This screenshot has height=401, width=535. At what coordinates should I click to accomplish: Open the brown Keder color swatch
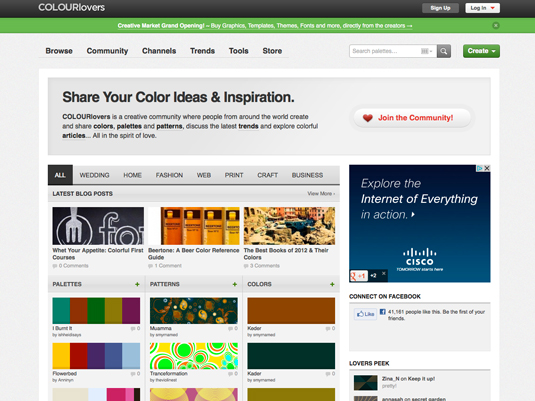[291, 311]
